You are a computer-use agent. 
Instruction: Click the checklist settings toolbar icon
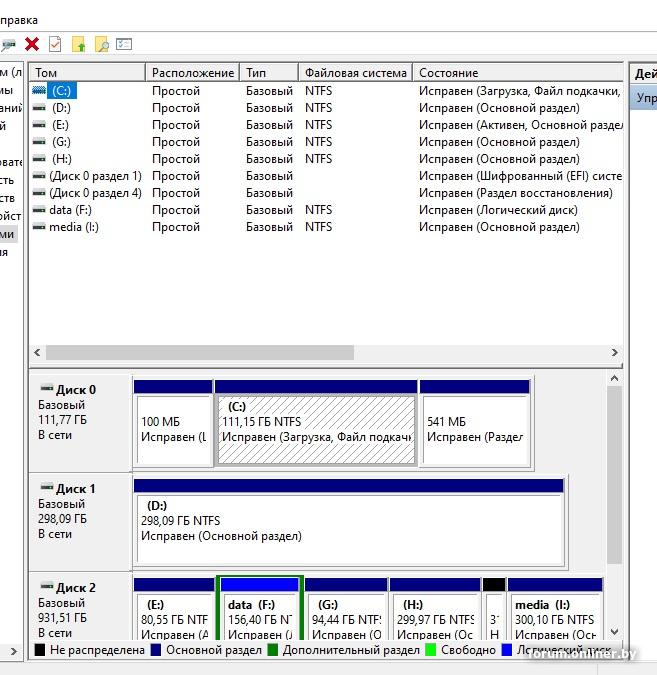[x=124, y=44]
